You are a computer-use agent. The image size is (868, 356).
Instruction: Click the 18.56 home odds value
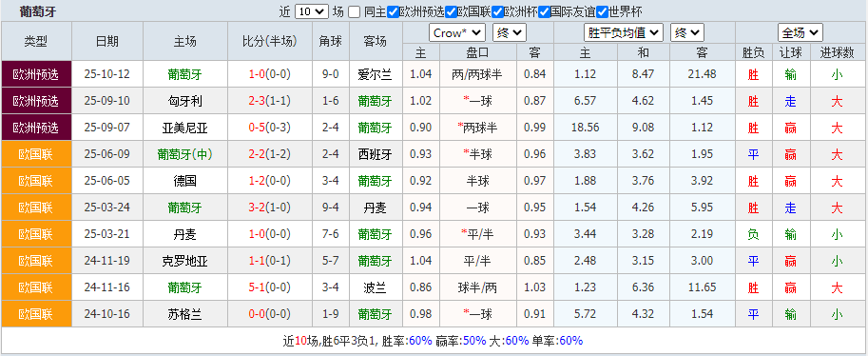pos(585,128)
